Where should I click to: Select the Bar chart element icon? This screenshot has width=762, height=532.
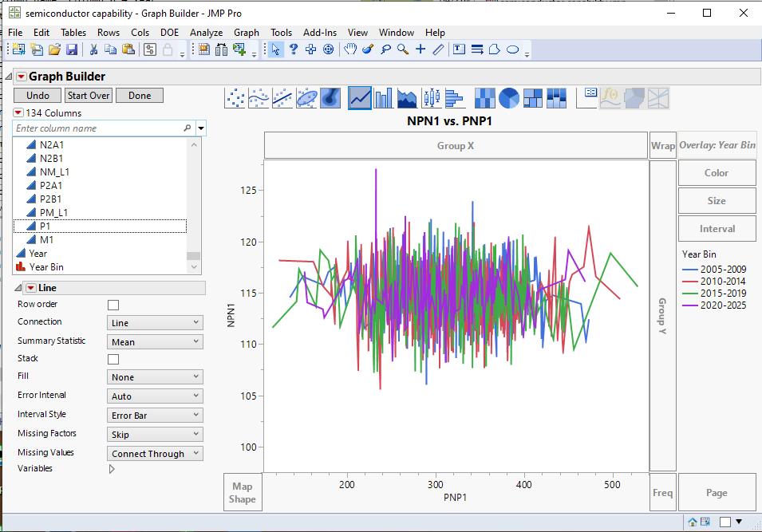click(384, 97)
